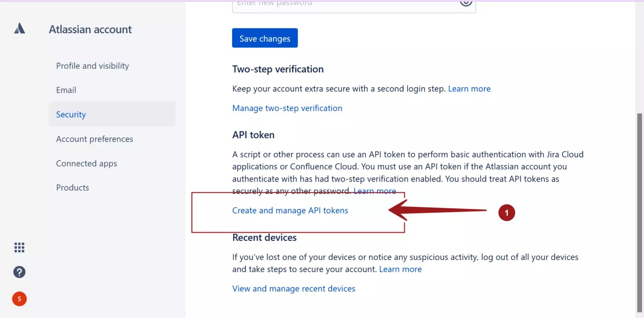
Task: Open Learn more in API token description
Action: click(375, 190)
